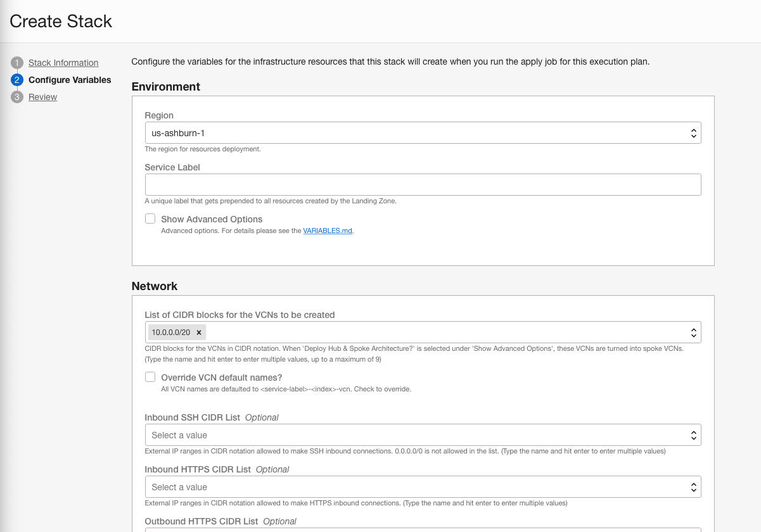
Task: Click the Region field stepper arrows icon
Action: tap(693, 132)
